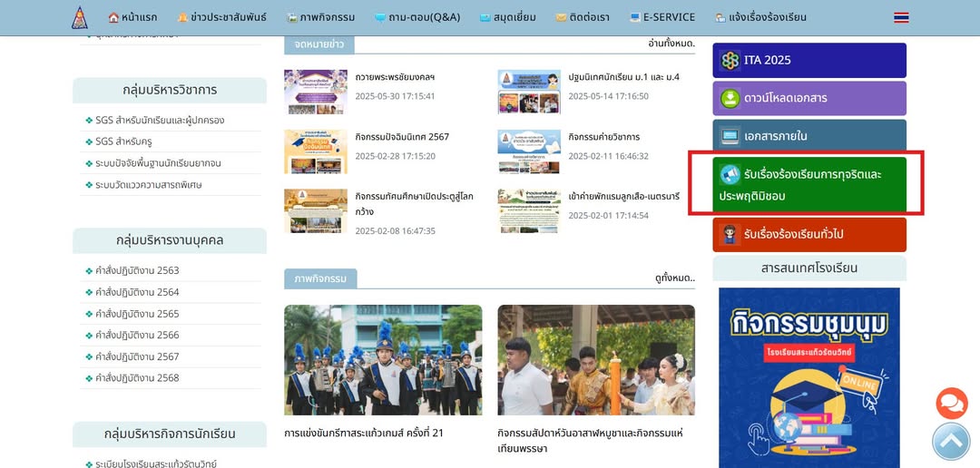Click the person icon on the red banner
Image resolution: width=980 pixels, height=468 pixels.
coord(730,234)
